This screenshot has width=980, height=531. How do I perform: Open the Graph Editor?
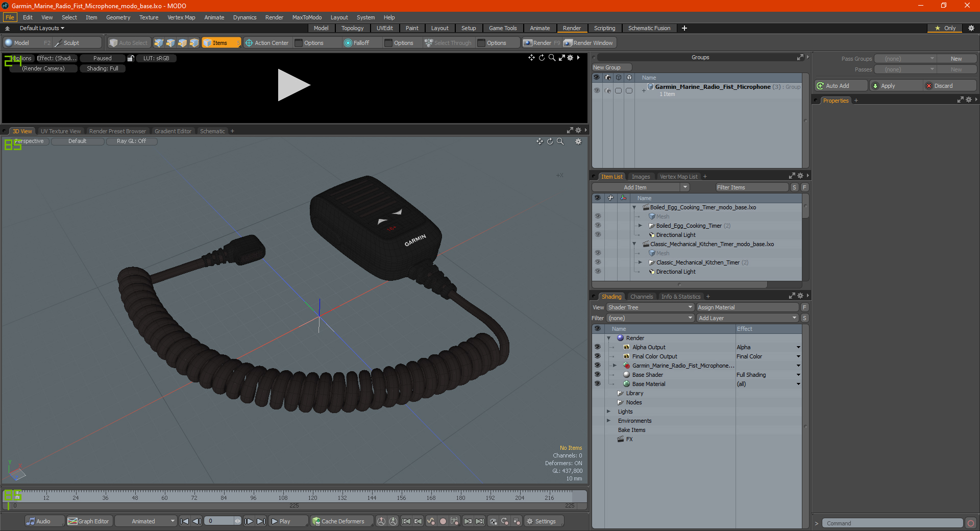[x=89, y=521]
